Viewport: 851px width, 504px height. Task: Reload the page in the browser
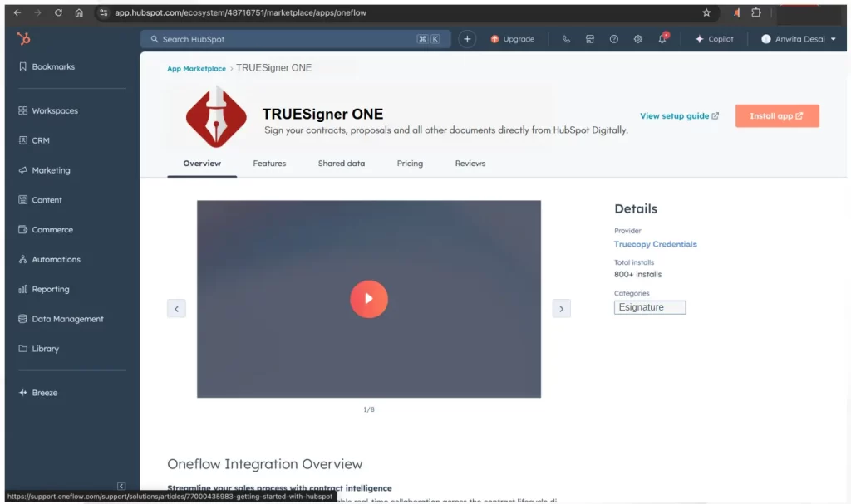(x=58, y=12)
